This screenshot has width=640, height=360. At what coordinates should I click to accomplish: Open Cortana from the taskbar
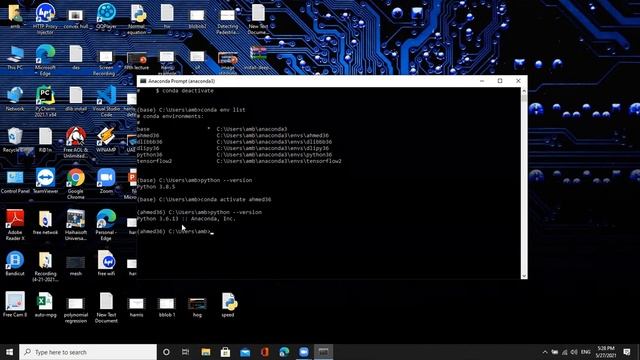[166, 352]
